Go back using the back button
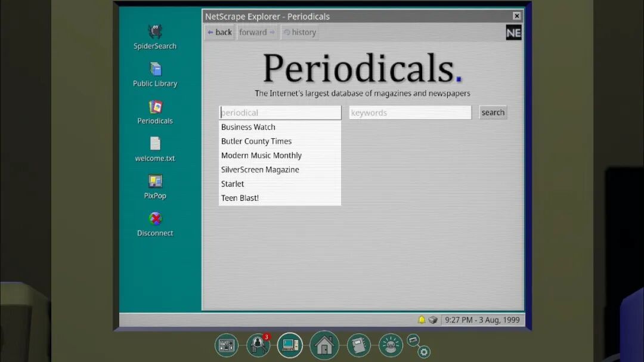644x362 pixels. tap(219, 32)
